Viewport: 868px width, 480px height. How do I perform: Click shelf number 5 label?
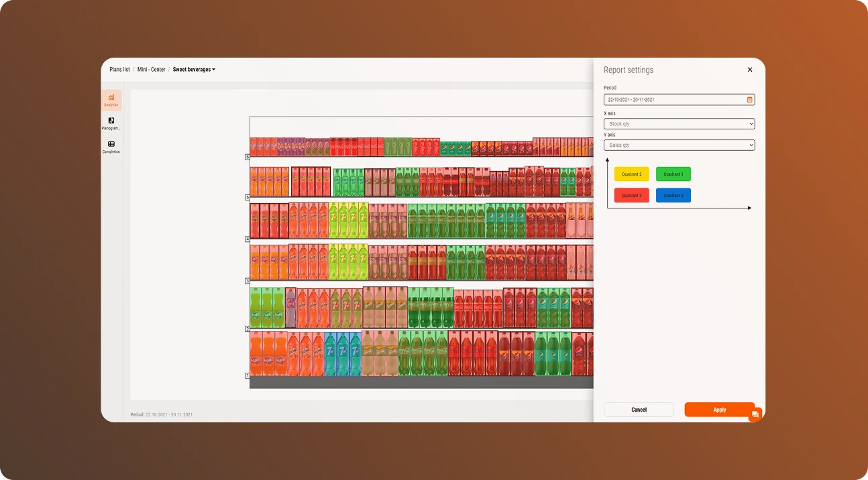[248, 198]
